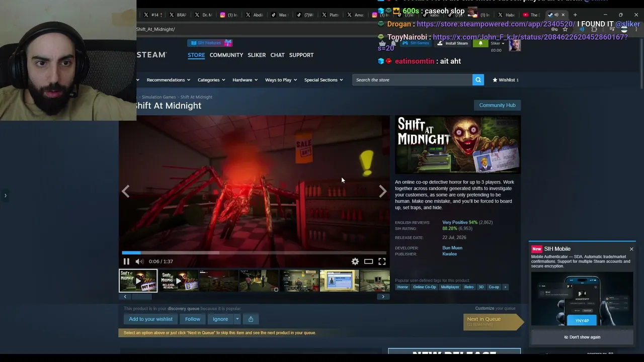Open the Very Positive reviews link
This screenshot has height=362, width=644.
click(x=455, y=222)
